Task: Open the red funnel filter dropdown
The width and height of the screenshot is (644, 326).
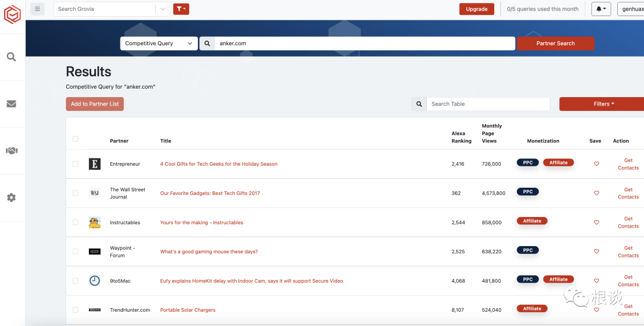Action: click(x=181, y=8)
